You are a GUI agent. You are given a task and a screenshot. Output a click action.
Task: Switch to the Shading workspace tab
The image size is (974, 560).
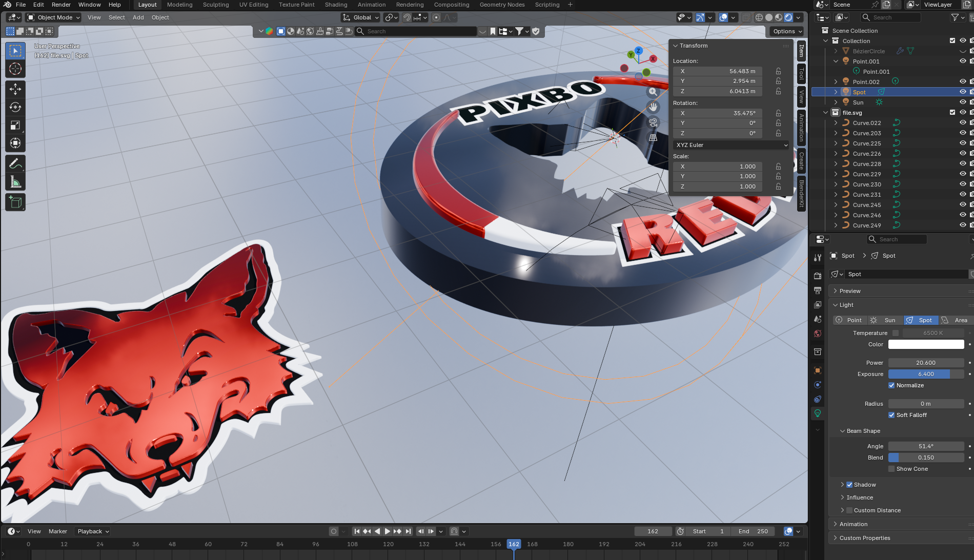click(336, 5)
